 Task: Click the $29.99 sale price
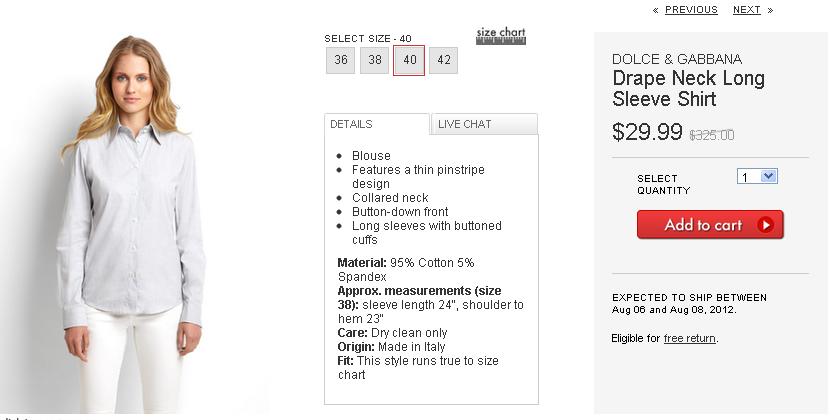(647, 132)
